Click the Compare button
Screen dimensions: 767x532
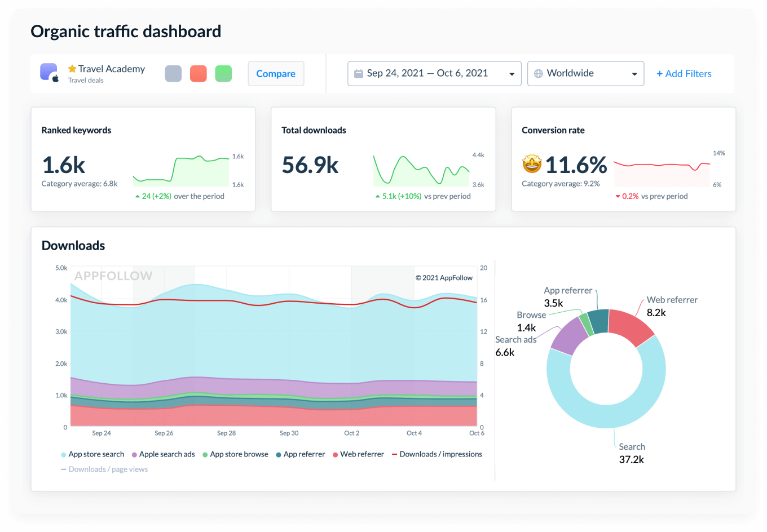(x=276, y=74)
